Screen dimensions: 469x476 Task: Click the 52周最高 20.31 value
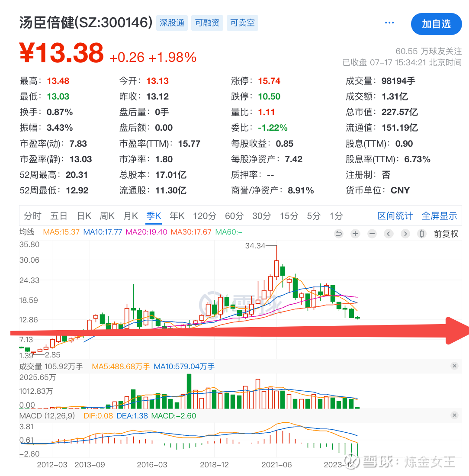[77, 175]
